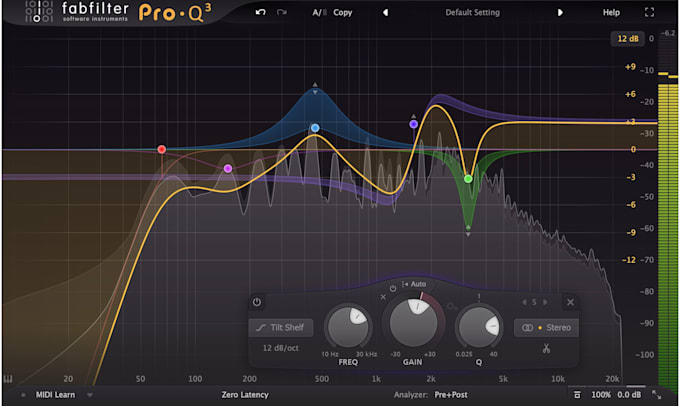Go to the next preset arrow
680x406 pixels.
click(x=560, y=13)
